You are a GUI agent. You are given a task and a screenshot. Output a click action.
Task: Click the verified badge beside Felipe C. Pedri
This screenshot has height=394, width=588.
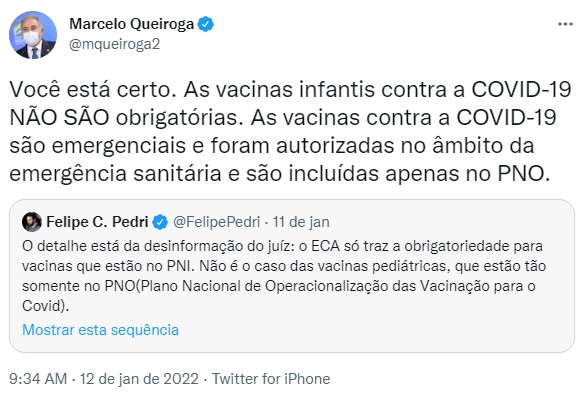tap(160, 222)
